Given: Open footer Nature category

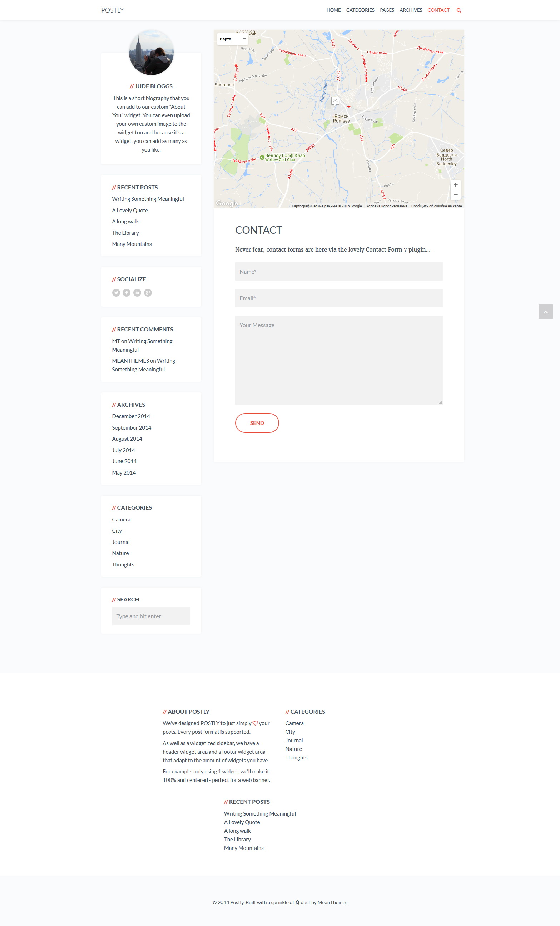Looking at the screenshot, I should click(x=293, y=749).
